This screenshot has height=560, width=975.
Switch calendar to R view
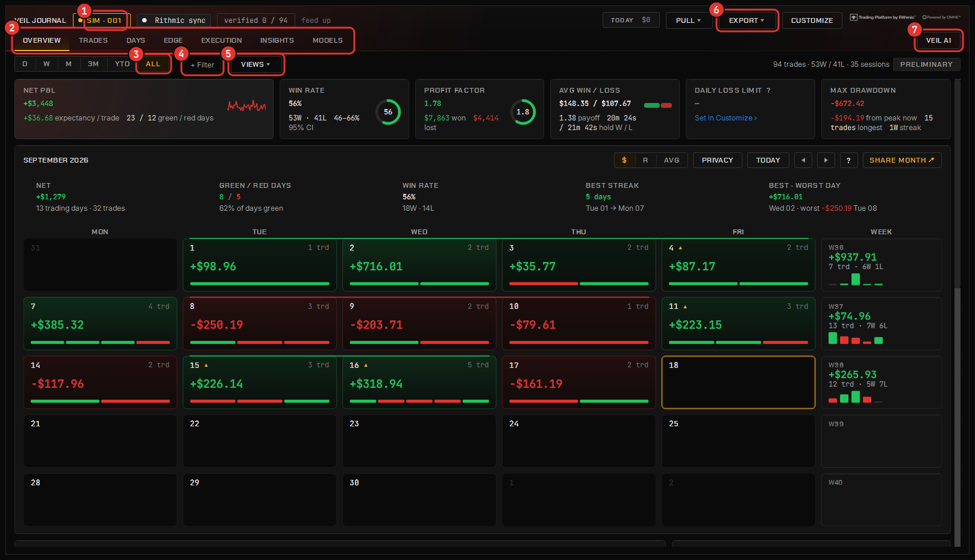(x=645, y=160)
